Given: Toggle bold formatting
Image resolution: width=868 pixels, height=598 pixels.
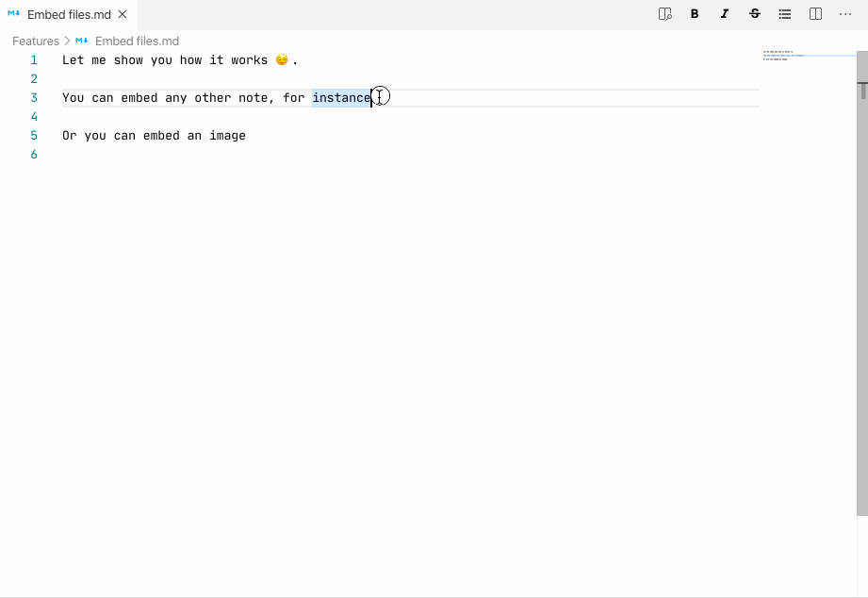Looking at the screenshot, I should 695,14.
